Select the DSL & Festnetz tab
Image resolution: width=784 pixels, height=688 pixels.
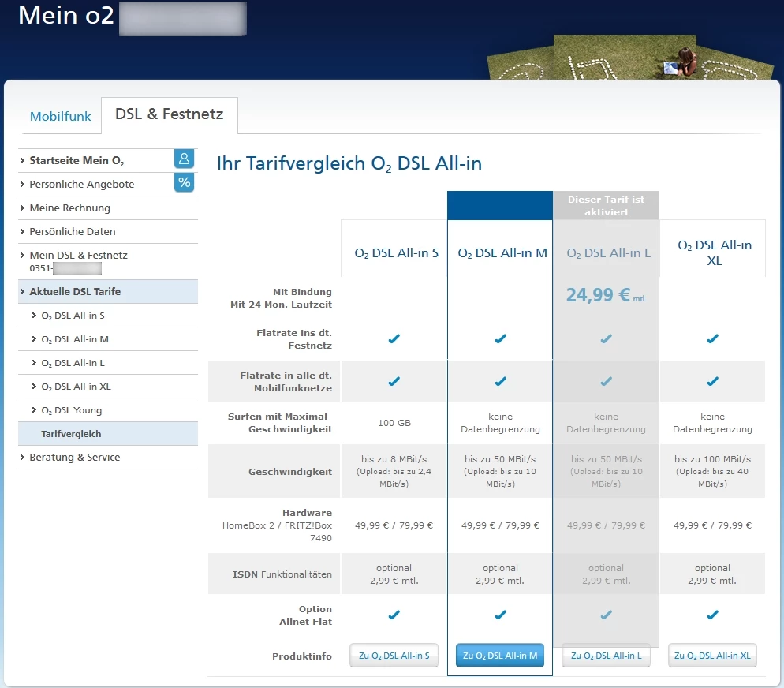[x=169, y=114]
